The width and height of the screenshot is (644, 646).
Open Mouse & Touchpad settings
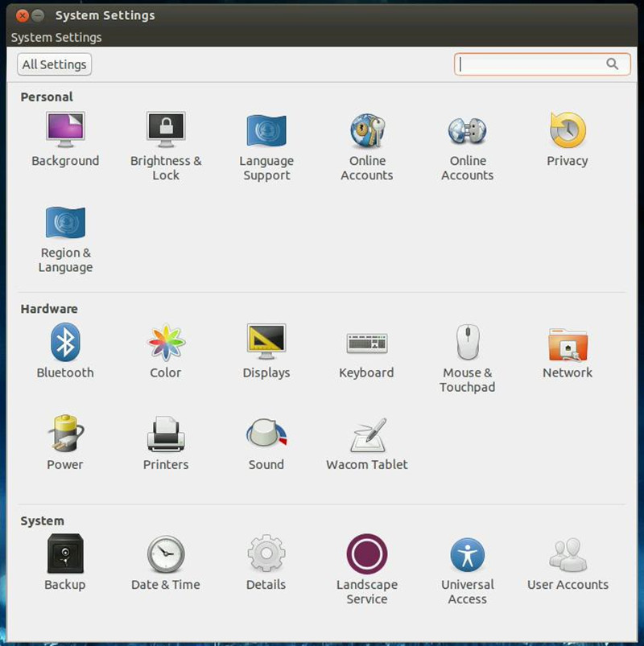coord(467,358)
